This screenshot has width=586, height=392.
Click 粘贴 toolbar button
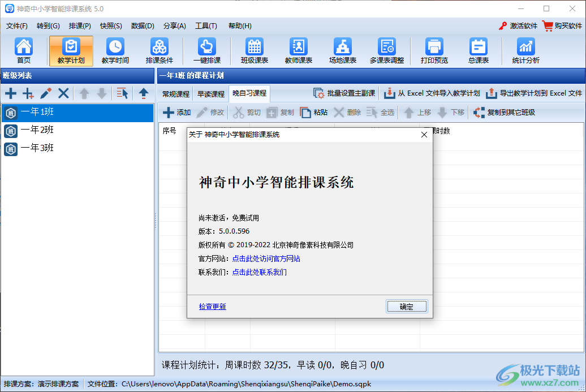(x=313, y=113)
